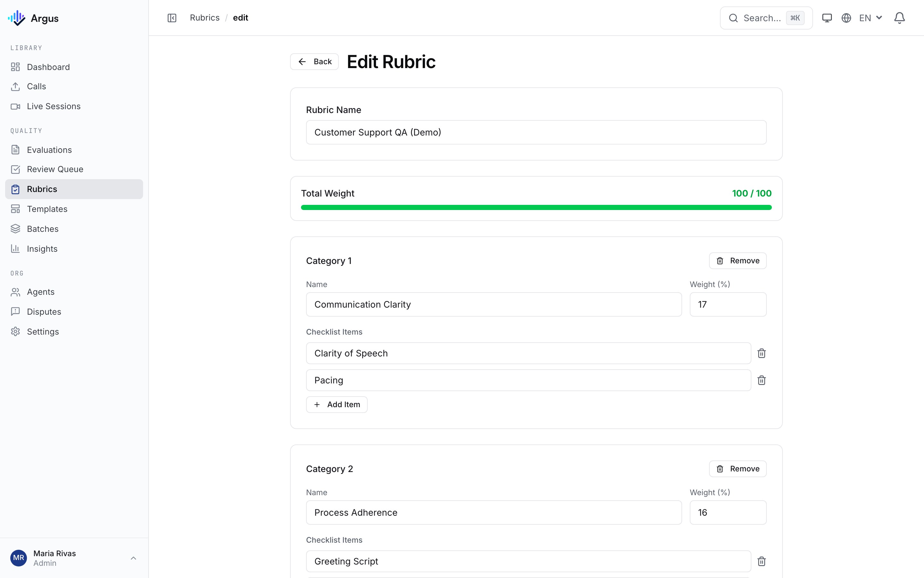The width and height of the screenshot is (924, 578).
Task: Delete the Pacing checklist item
Action: pyautogui.click(x=761, y=380)
